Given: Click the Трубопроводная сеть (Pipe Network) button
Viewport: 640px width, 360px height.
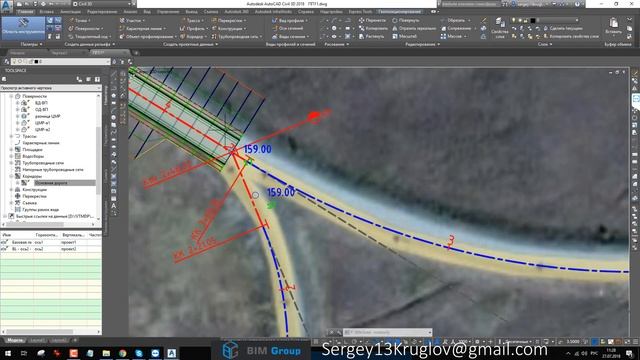Looking at the screenshot, I should 237,36.
